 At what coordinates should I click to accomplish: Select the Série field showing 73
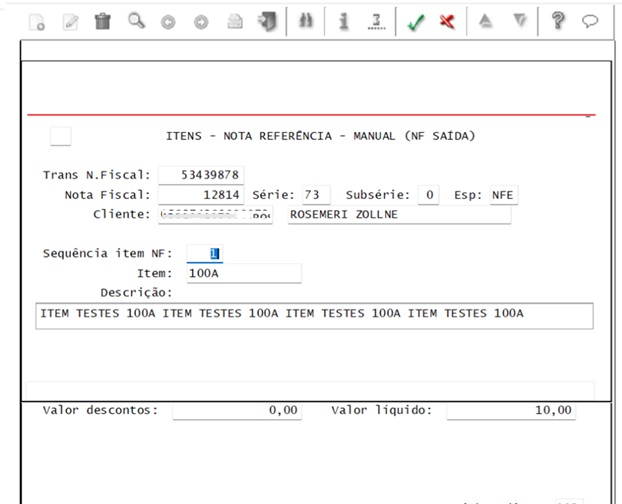tap(316, 195)
